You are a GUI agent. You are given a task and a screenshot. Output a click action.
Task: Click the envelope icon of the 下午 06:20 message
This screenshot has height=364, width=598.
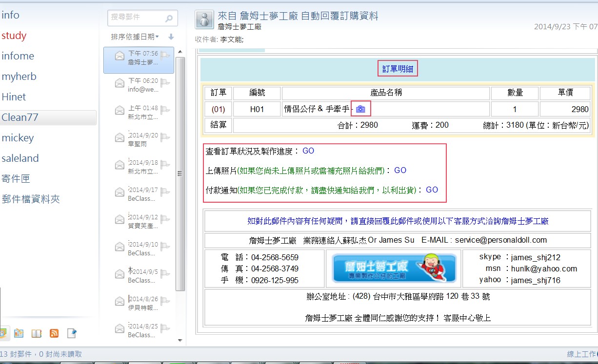tap(120, 83)
